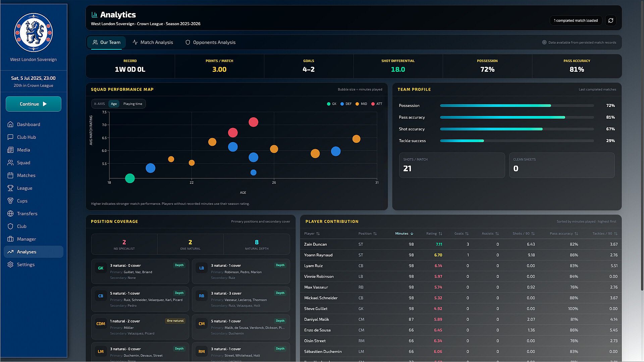Screen dimensions: 644x362
Task: Open Dashboard via the home icon
Action: 10,124
